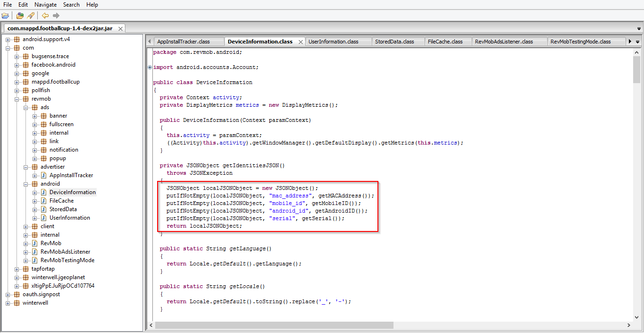The height and width of the screenshot is (333, 644).
Task: Click the Search flashlight toolbar icon
Action: 31,16
